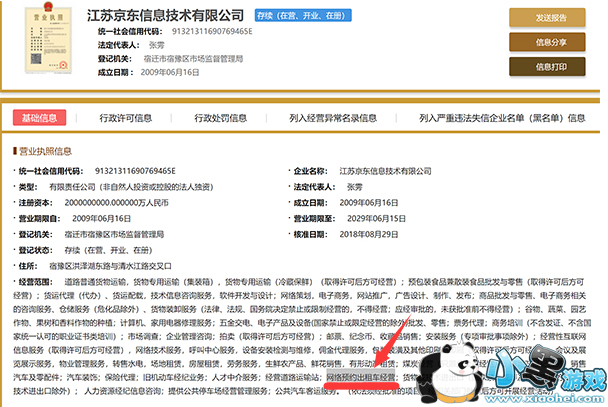Click the 经营范围 label

[35, 282]
